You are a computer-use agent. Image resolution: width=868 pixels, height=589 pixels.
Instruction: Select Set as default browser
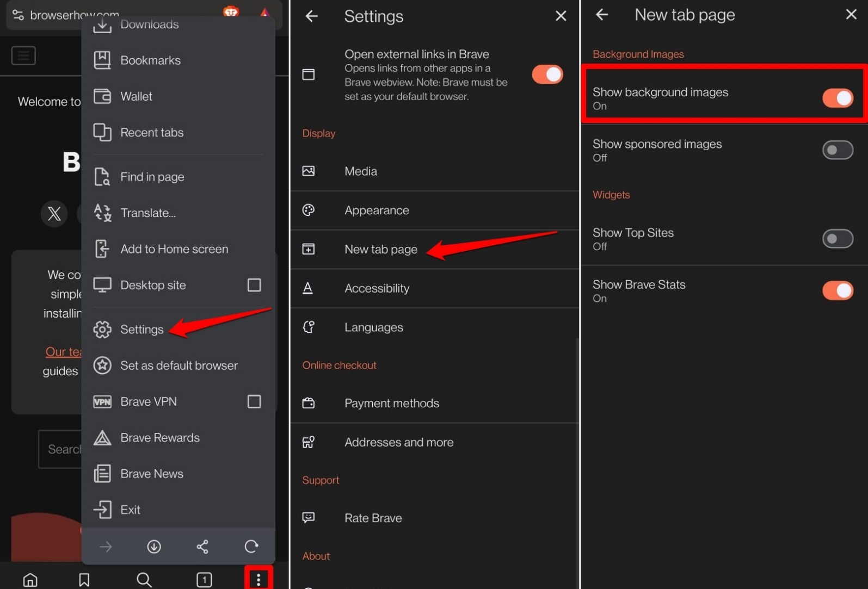tap(178, 365)
